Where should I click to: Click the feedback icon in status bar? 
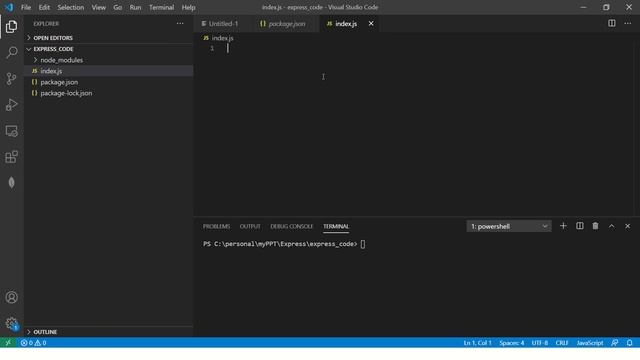[615, 343]
